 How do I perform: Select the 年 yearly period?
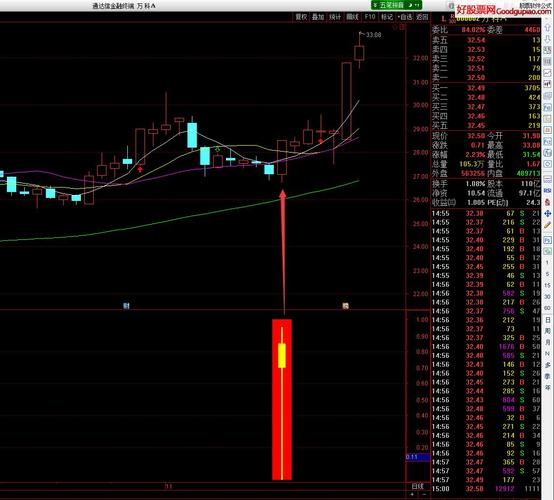pyautogui.click(x=548, y=388)
